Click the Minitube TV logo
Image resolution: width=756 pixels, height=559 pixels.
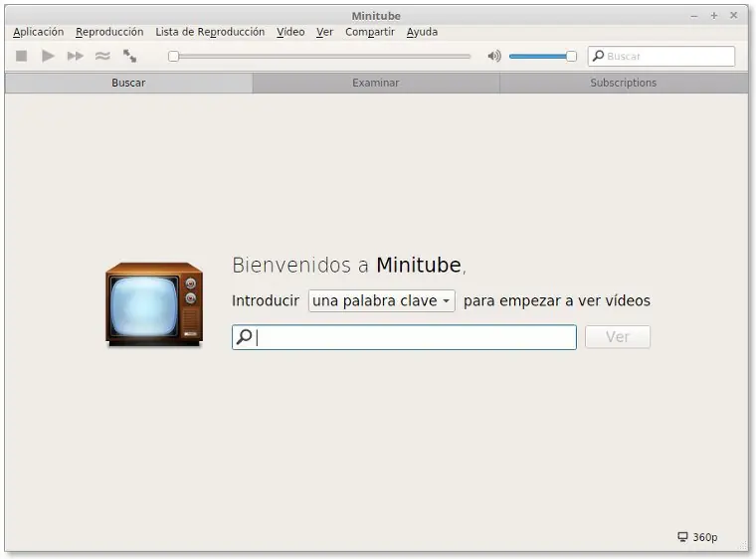point(154,304)
